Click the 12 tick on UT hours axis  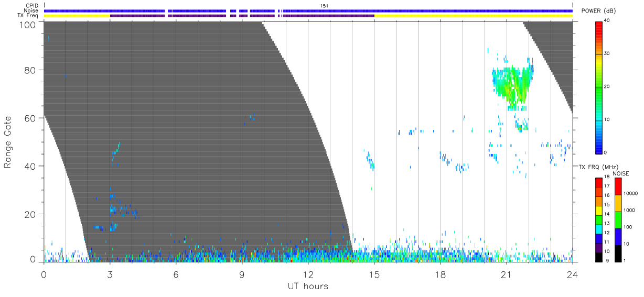[x=308, y=274]
